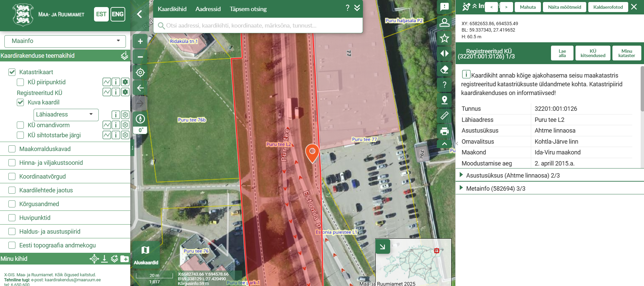Open the Täpsem otsing tab

(x=248, y=9)
